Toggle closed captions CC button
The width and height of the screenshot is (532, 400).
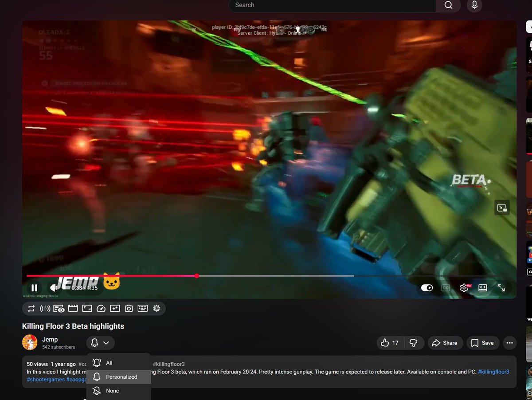pyautogui.click(x=446, y=288)
